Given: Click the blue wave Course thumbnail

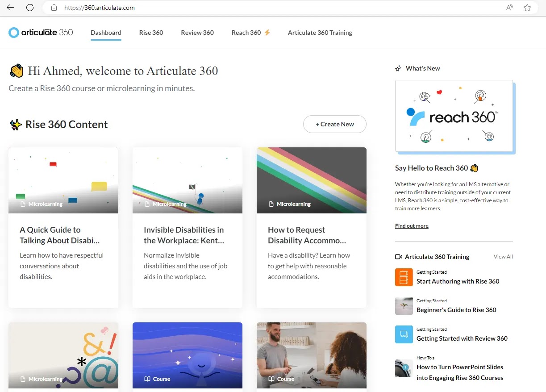Looking at the screenshot, I should coord(188,355).
